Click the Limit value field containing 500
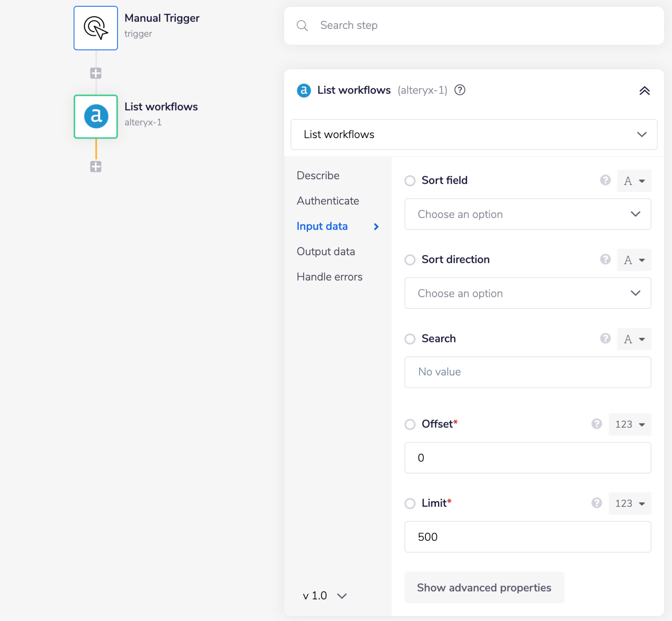Viewport: 672px width, 621px height. tap(528, 537)
